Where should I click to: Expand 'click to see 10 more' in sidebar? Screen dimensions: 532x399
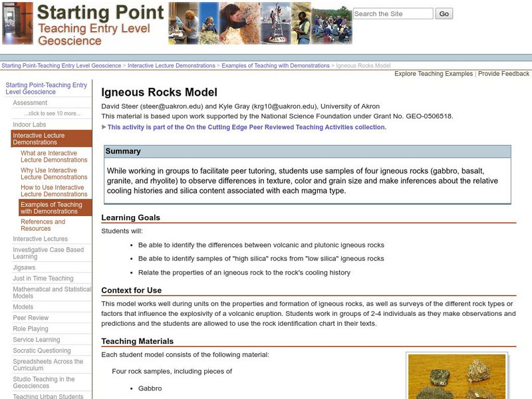53,113
